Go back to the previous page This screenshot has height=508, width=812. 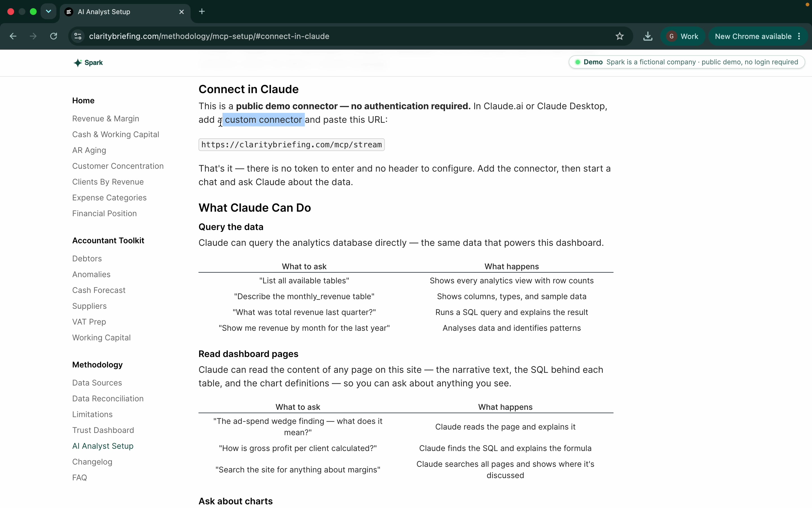click(13, 36)
